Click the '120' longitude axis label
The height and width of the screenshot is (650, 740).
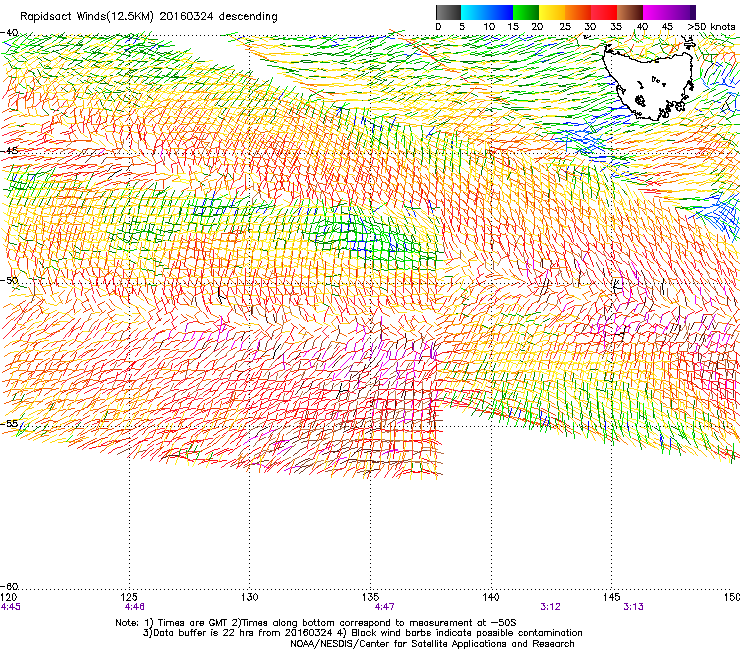(9, 597)
